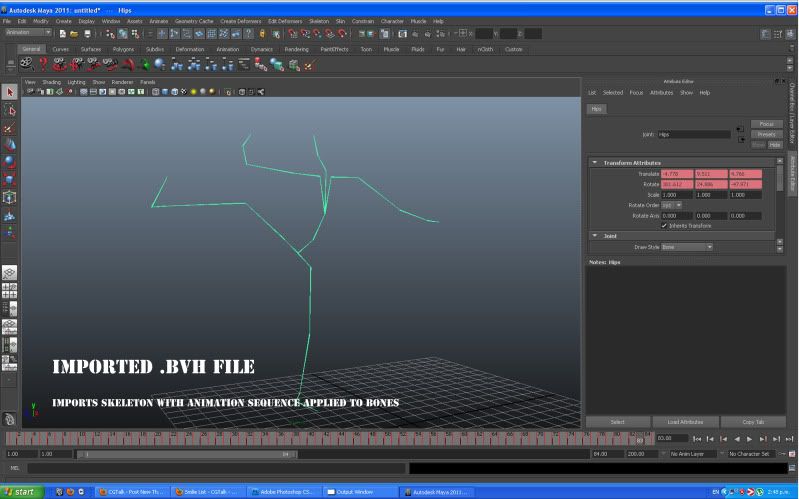This screenshot has width=799, height=499.
Task: Click the Presets button
Action: [x=766, y=134]
